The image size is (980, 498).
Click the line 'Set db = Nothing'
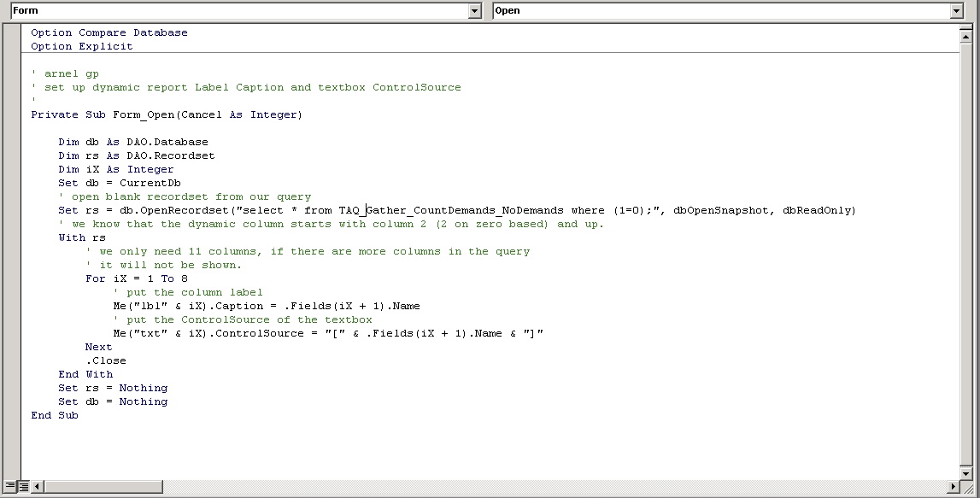[113, 402]
